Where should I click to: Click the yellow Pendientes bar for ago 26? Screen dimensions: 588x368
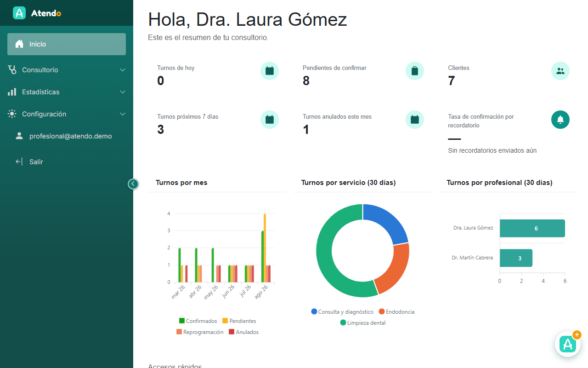click(265, 248)
